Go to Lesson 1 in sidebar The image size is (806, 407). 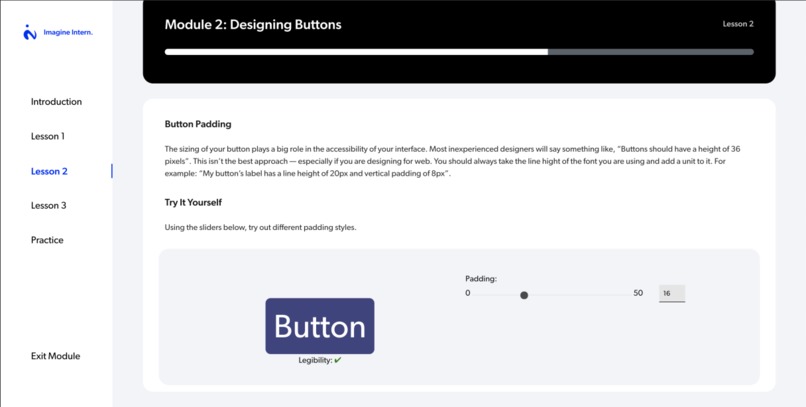coord(48,136)
